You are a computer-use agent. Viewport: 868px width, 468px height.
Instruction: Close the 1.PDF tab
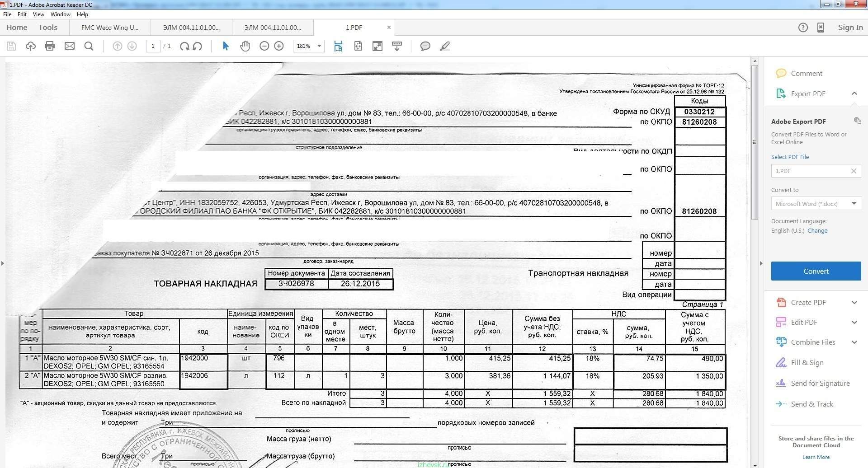tap(389, 28)
